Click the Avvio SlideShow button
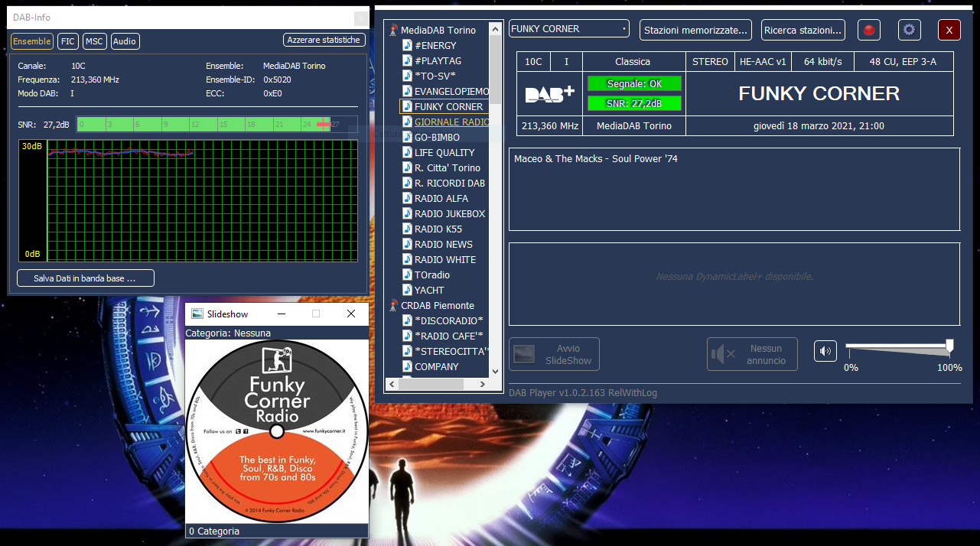The width and height of the screenshot is (980, 546). tap(554, 354)
